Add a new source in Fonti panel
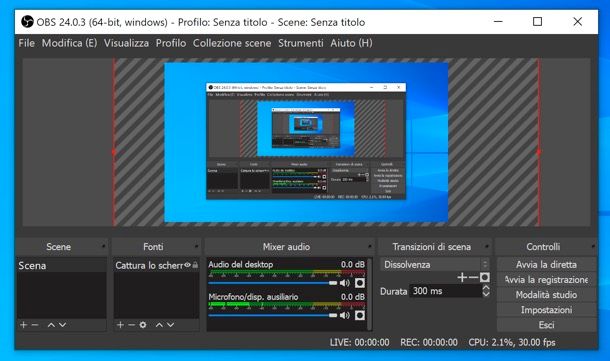Image resolution: width=610 pixels, height=361 pixels. tap(120, 324)
